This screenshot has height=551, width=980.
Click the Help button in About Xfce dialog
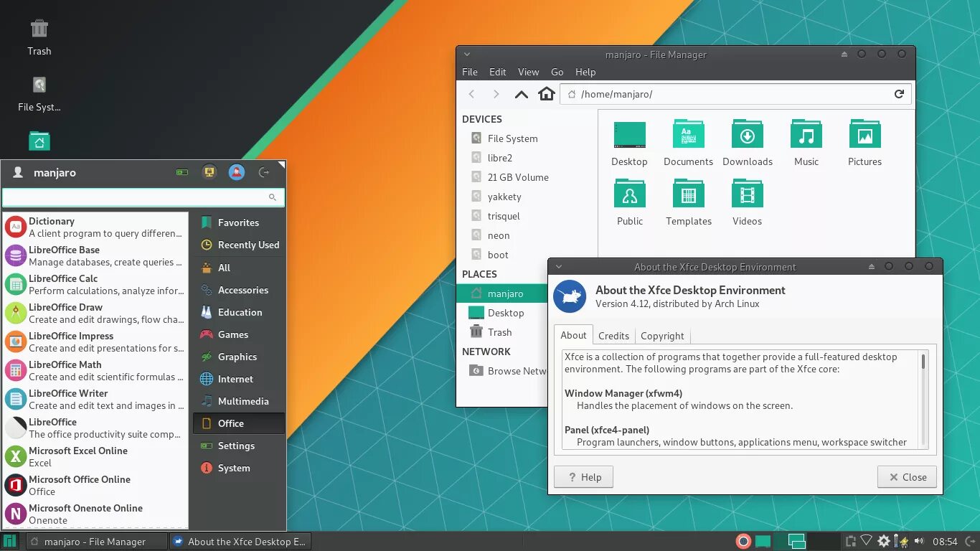(583, 477)
